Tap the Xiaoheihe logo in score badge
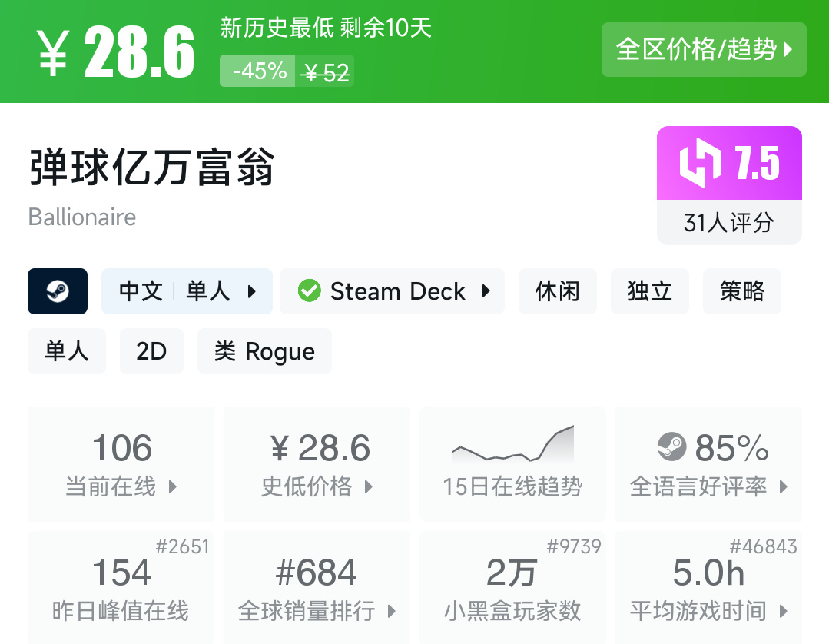 pyautogui.click(x=701, y=163)
